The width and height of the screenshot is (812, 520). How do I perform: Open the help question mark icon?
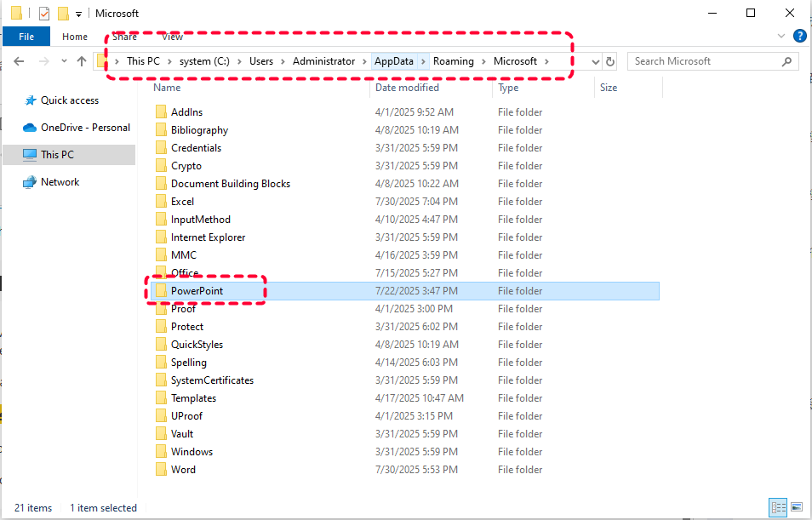point(800,36)
